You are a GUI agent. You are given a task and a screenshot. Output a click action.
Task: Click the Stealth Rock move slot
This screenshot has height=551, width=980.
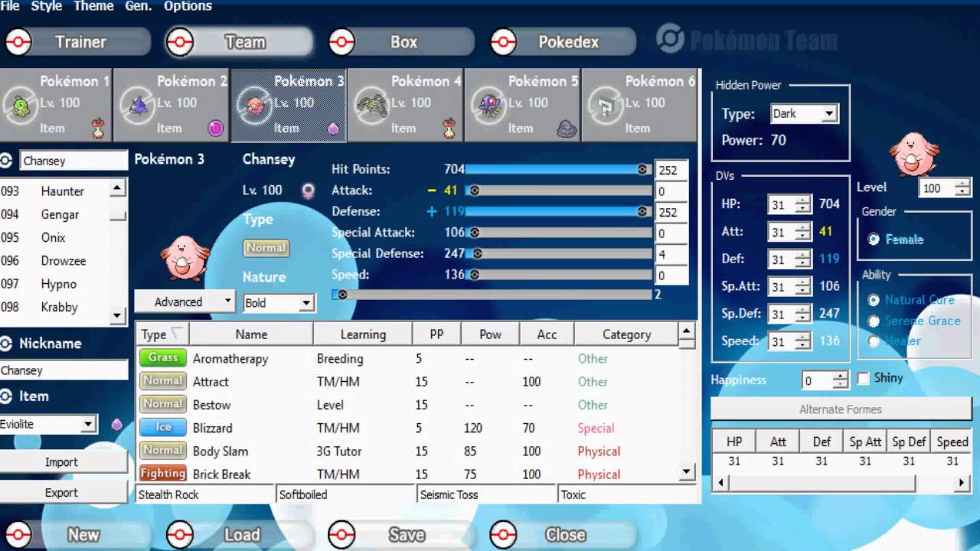coord(205,494)
